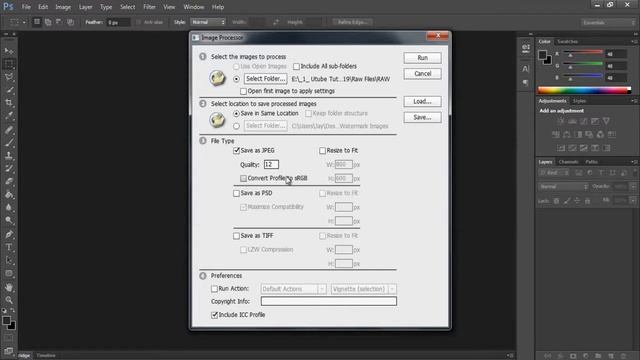The image size is (640, 360).
Task: Check Save as TIFF
Action: point(236,236)
